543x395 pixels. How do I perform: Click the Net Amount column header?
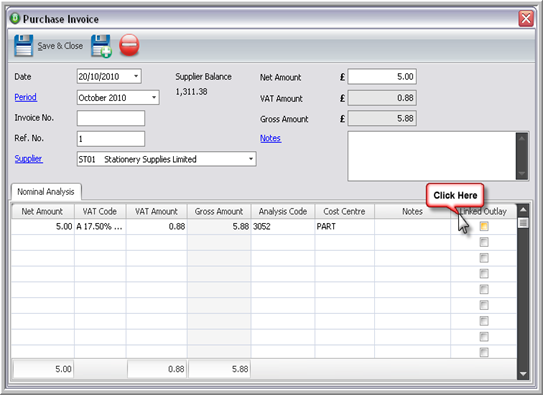click(x=43, y=211)
